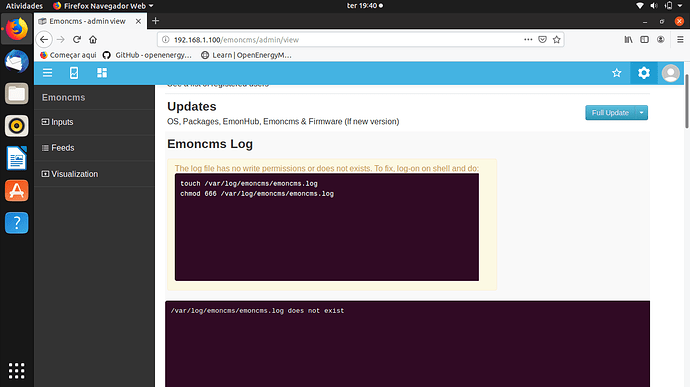The width and height of the screenshot is (690, 387).
Task: Open Ubuntu Software from the dock
Action: point(17,191)
